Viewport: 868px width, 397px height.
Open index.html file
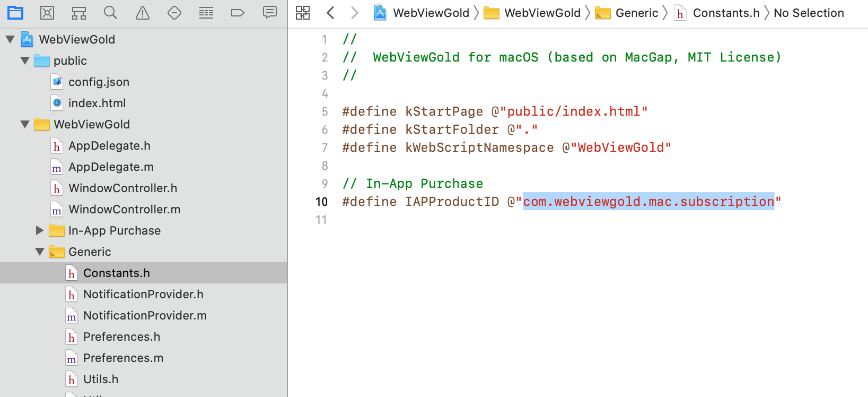pyautogui.click(x=97, y=103)
